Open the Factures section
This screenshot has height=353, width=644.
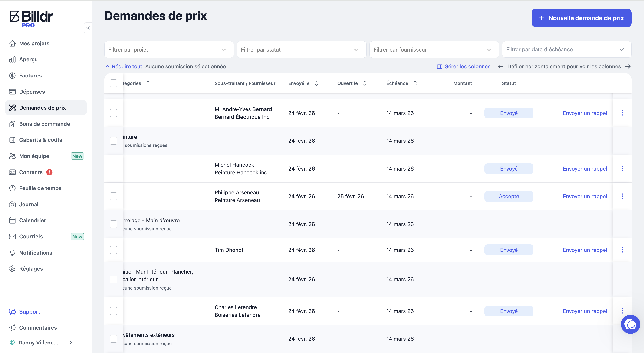pos(30,76)
